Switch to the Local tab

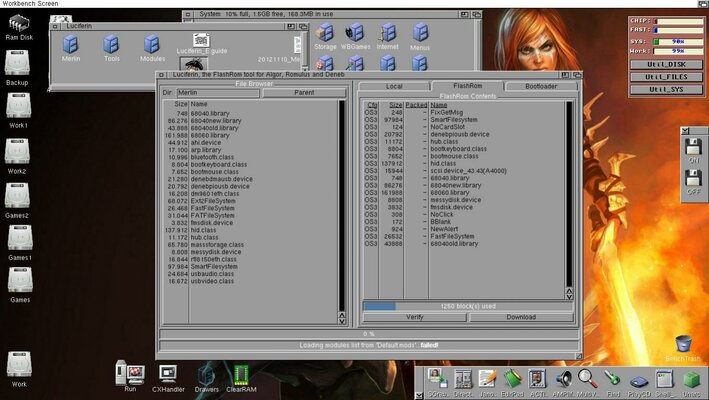[394, 86]
